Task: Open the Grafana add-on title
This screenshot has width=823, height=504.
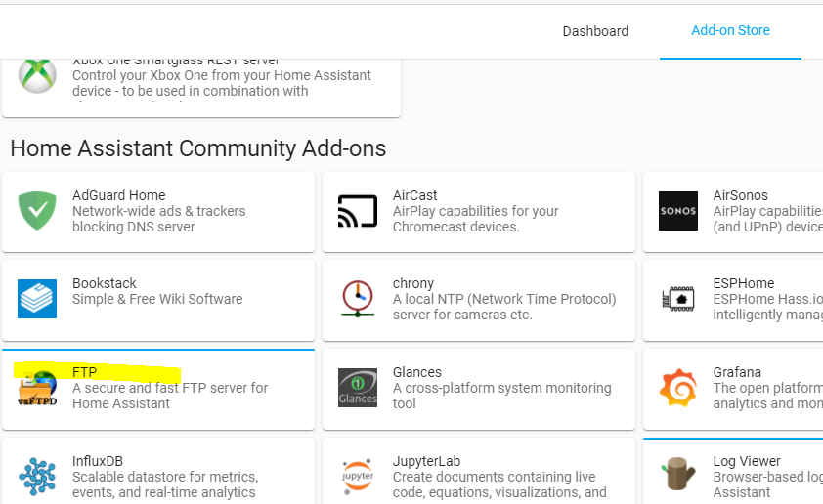Action: tap(737, 372)
